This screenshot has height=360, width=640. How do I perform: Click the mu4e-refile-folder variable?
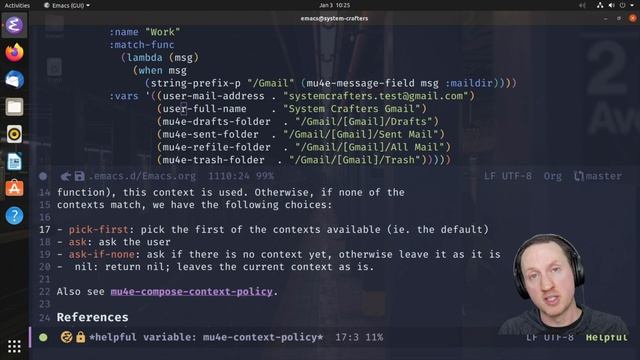216,147
